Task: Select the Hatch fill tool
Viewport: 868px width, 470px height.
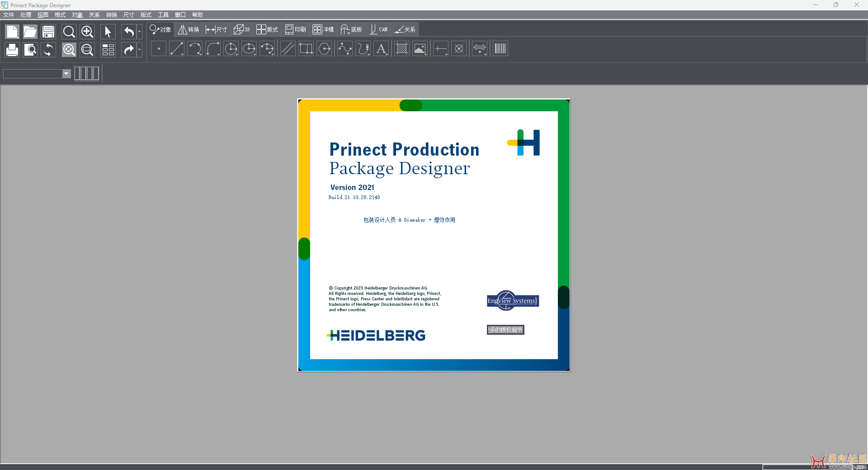Action: 402,49
